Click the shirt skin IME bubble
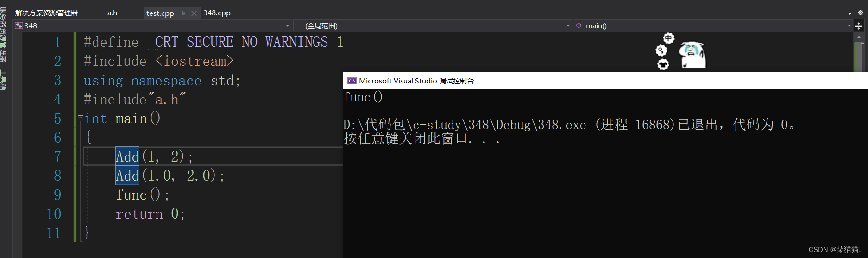This screenshot has width=868, height=258. click(663, 64)
